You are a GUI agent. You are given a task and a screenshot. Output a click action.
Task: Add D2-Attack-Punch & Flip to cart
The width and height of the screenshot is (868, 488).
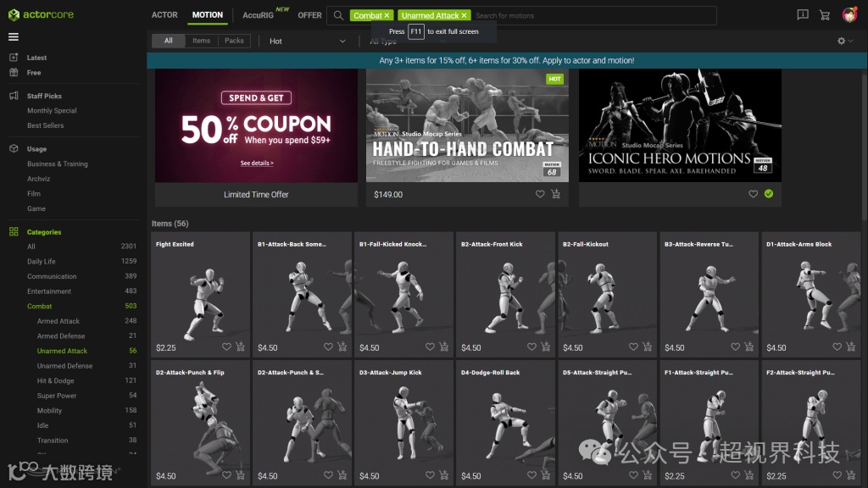[x=240, y=475]
